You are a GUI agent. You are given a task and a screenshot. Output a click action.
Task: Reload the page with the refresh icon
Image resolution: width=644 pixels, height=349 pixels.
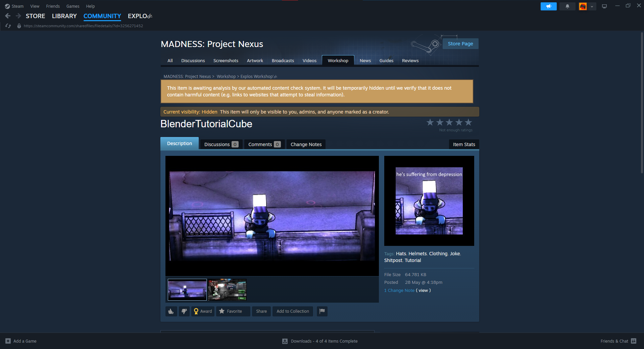tap(8, 26)
